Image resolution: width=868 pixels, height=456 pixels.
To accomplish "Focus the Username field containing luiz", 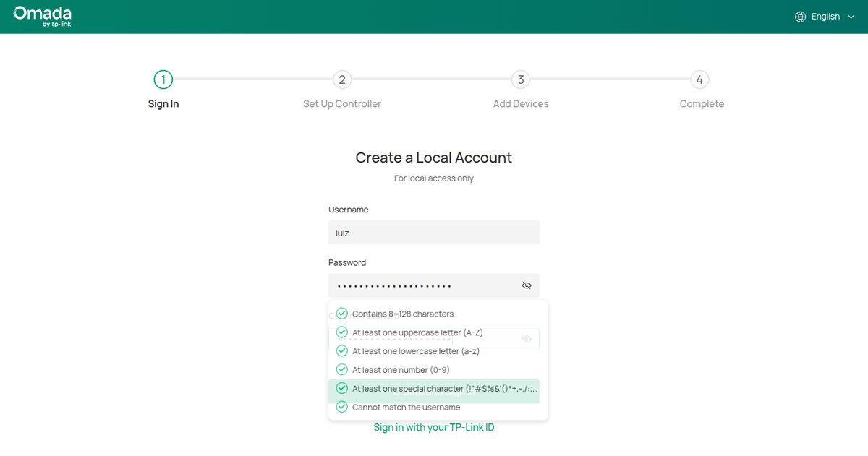I will [x=434, y=233].
